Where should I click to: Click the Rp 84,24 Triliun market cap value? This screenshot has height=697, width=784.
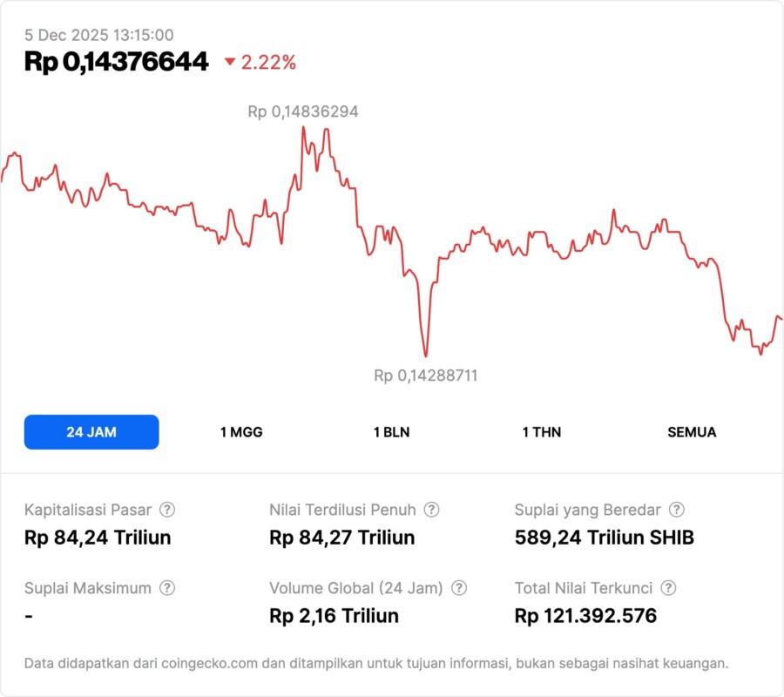[x=98, y=537]
